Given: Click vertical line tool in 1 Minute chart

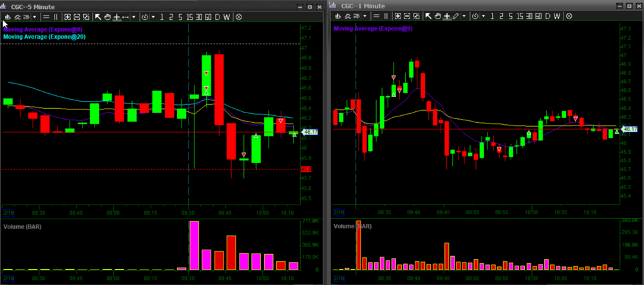Looking at the screenshot, I should 386,16.
